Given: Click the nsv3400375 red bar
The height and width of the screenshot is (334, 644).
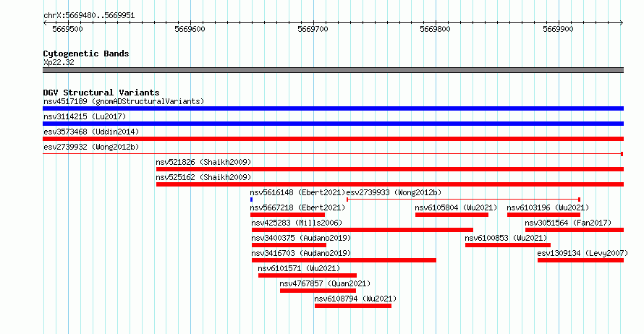Looking at the screenshot, I should tap(289, 245).
